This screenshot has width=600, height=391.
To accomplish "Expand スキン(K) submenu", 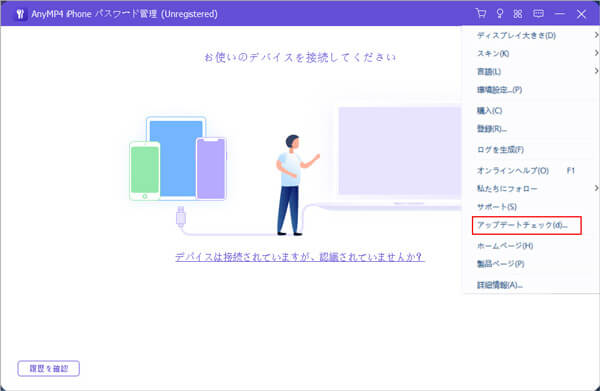I will pyautogui.click(x=531, y=53).
